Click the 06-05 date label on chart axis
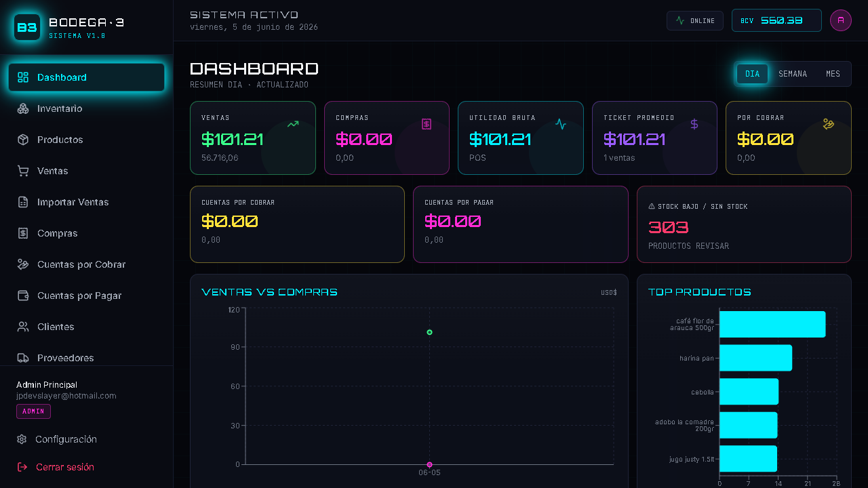This screenshot has height=488, width=868. (x=429, y=472)
